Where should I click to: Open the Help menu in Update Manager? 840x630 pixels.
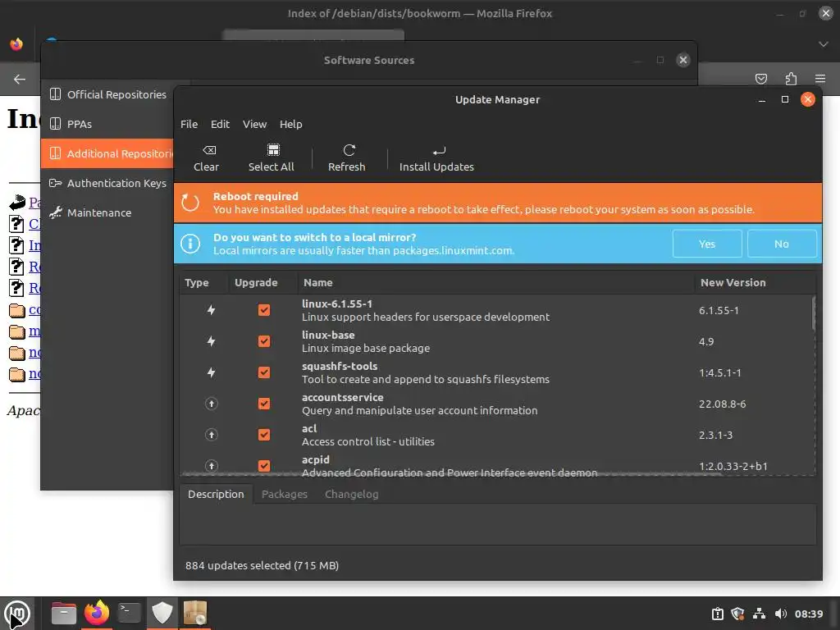(291, 125)
